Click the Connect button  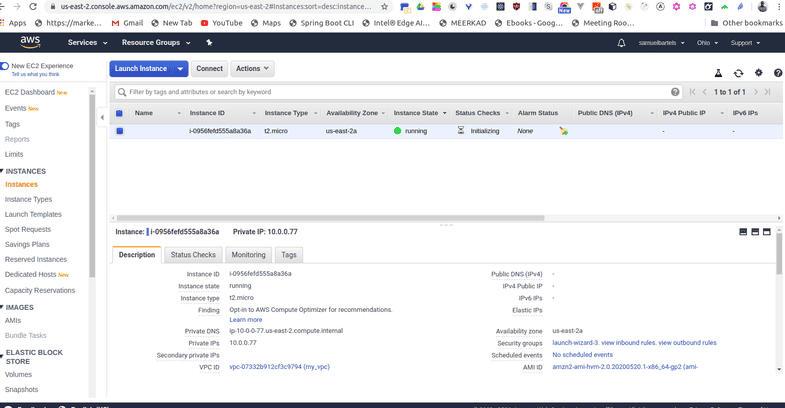209,69
